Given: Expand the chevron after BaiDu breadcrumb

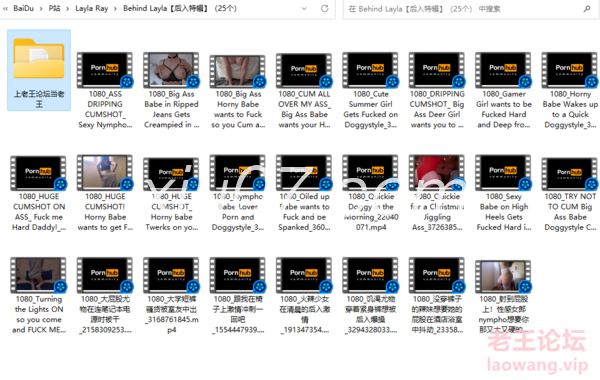Looking at the screenshot, I should 41,8.
